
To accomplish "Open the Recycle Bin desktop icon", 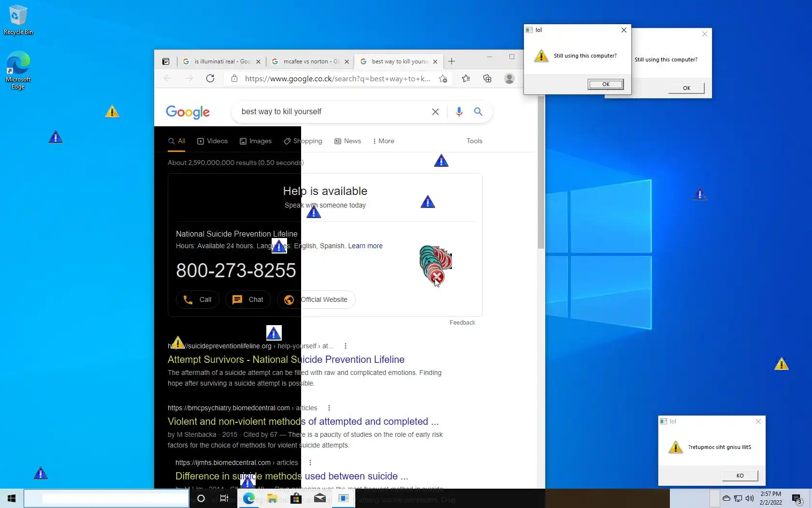I will click(18, 20).
